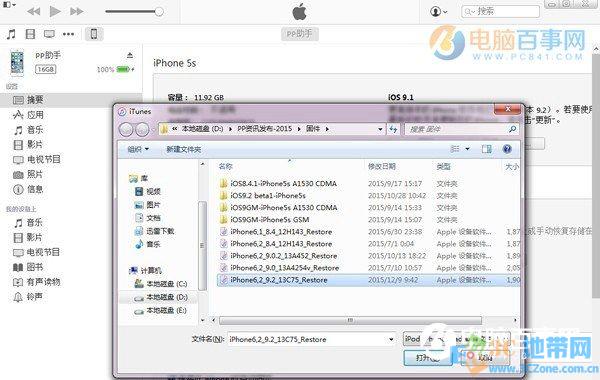Click PP资讯发布-2015 in address path
Screen dimensions: 600x380
(264, 129)
